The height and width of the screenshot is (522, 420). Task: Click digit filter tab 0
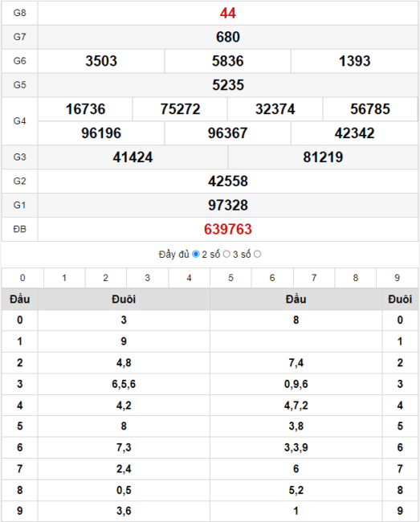[x=22, y=278]
